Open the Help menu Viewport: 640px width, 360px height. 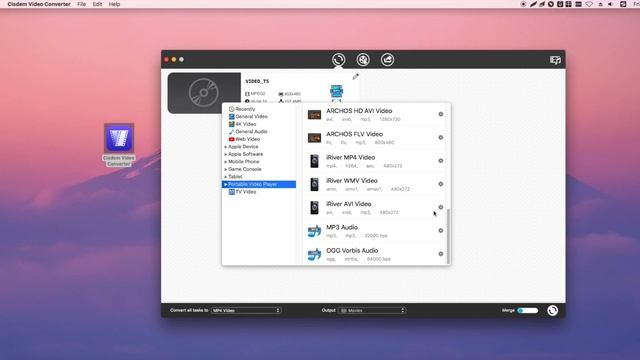114,4
